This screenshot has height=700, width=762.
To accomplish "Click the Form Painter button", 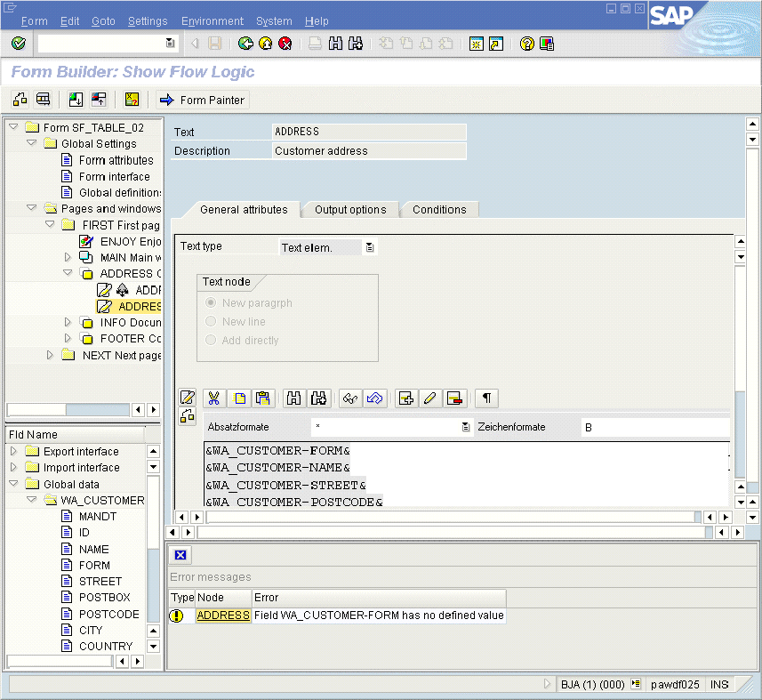I will (x=203, y=100).
